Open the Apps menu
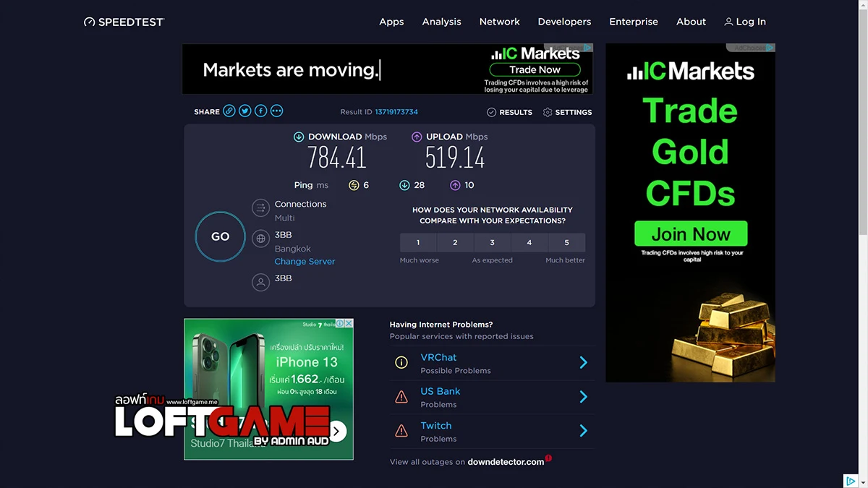The width and height of the screenshot is (868, 488). click(391, 22)
